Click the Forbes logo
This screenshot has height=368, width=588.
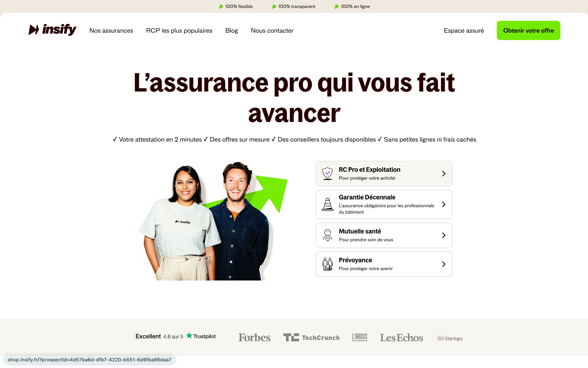pos(254,337)
